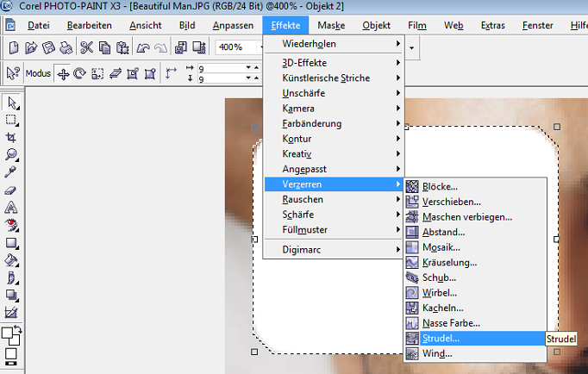Select the Crop tool
Image resolution: width=588 pixels, height=374 pixels.
click(11, 137)
